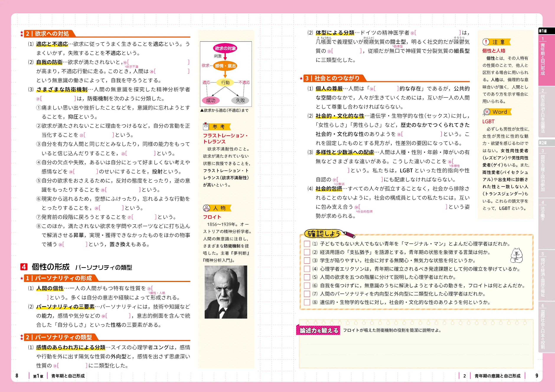Screen dimensions: 555x392
Task: Click the gray 失敗 oval in the diagram
Action: pyautogui.click(x=240, y=100)
